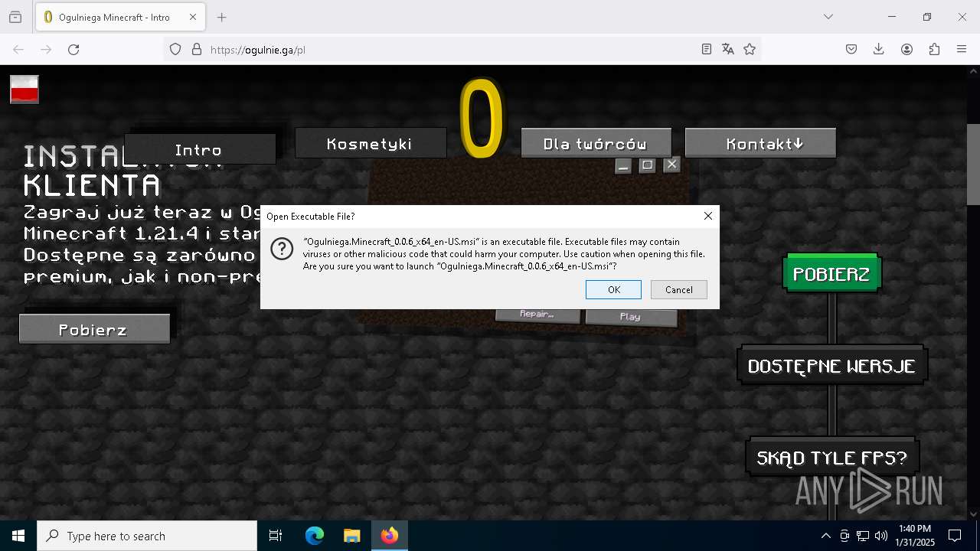This screenshot has height=551, width=980.
Task: Bookmark this page with the star
Action: point(750,49)
